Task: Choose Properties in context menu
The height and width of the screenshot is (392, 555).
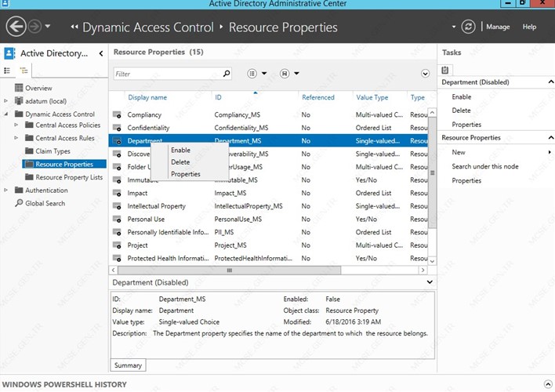Action: tap(186, 174)
